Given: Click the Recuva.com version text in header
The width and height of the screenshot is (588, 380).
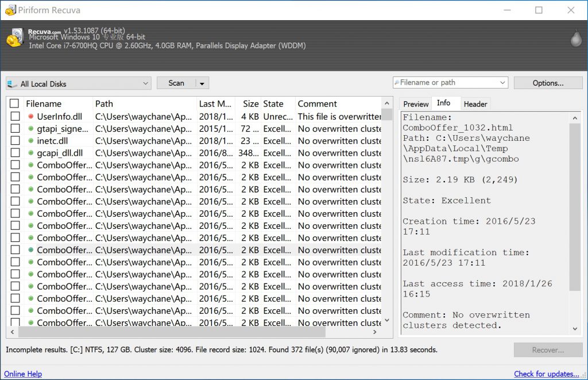Looking at the screenshot, I should pyautogui.click(x=76, y=31).
